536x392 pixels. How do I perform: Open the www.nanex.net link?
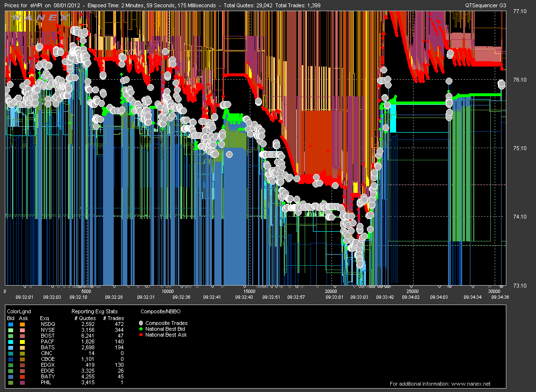471,384
